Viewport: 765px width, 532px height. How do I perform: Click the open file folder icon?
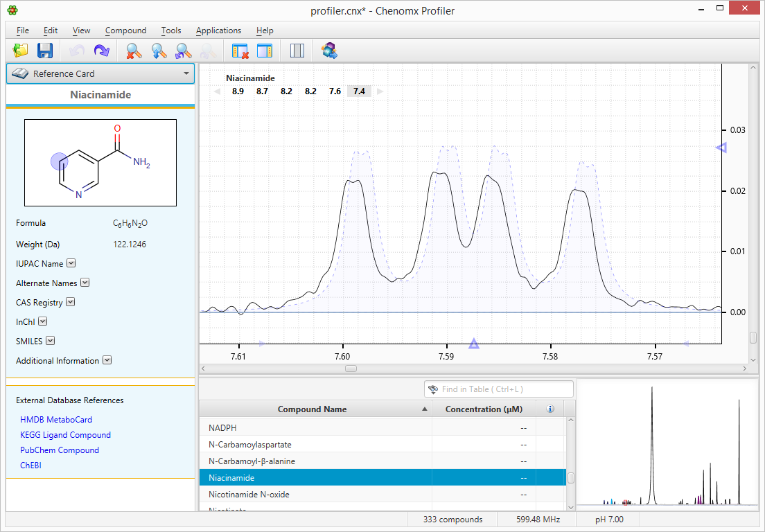tap(20, 51)
